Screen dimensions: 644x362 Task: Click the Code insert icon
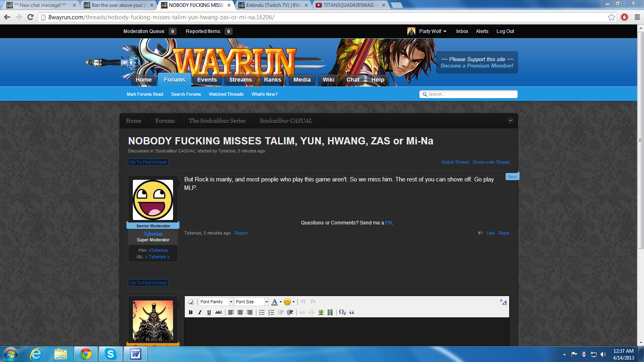pos(343,312)
